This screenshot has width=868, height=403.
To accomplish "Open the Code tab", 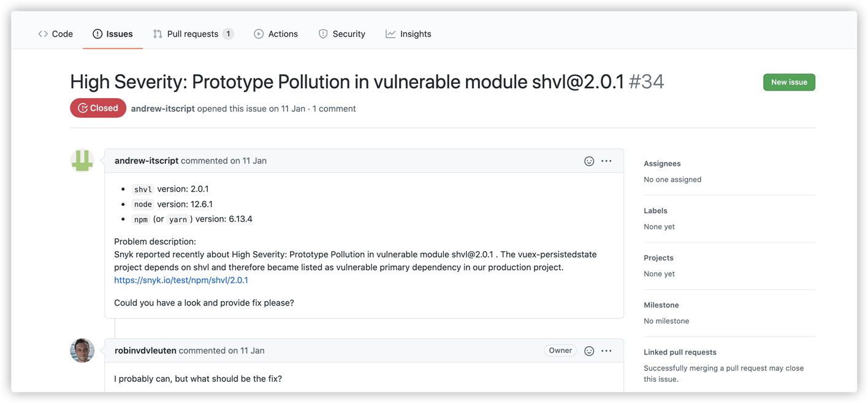I will [x=56, y=34].
